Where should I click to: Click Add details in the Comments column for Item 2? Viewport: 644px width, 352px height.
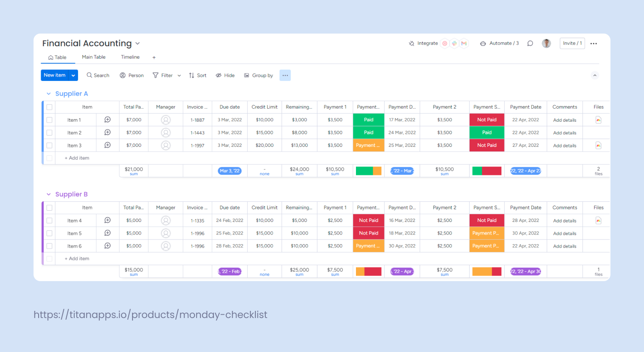[564, 133]
